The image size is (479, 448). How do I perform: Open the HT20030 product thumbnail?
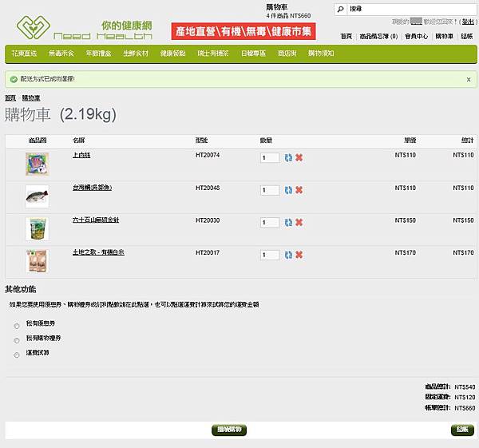click(37, 229)
